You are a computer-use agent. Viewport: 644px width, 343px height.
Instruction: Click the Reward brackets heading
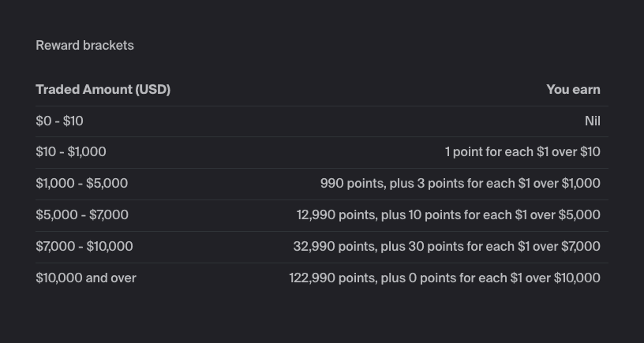pyautogui.click(x=84, y=46)
